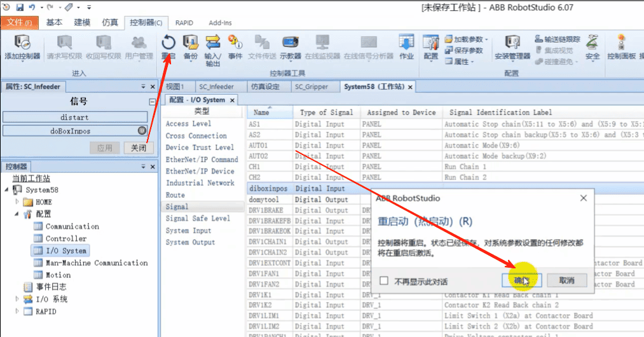The width and height of the screenshot is (644, 337).
Task: Switch to the Home (基本) ribbon tab
Action: [x=54, y=23]
